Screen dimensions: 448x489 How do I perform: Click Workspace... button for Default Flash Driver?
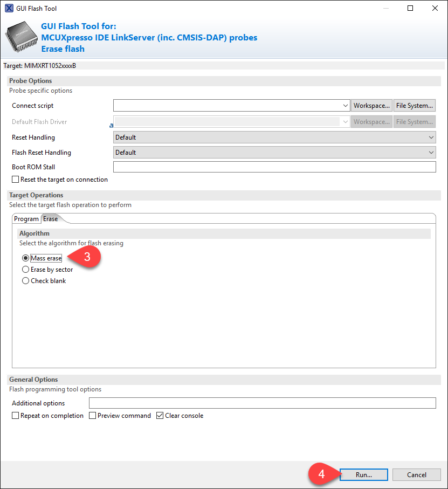click(371, 122)
